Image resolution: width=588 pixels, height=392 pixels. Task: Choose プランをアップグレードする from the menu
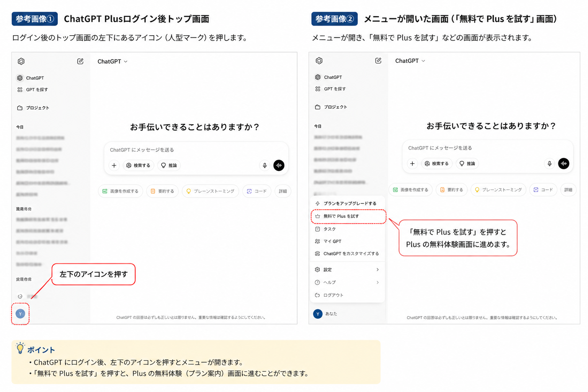tap(347, 204)
